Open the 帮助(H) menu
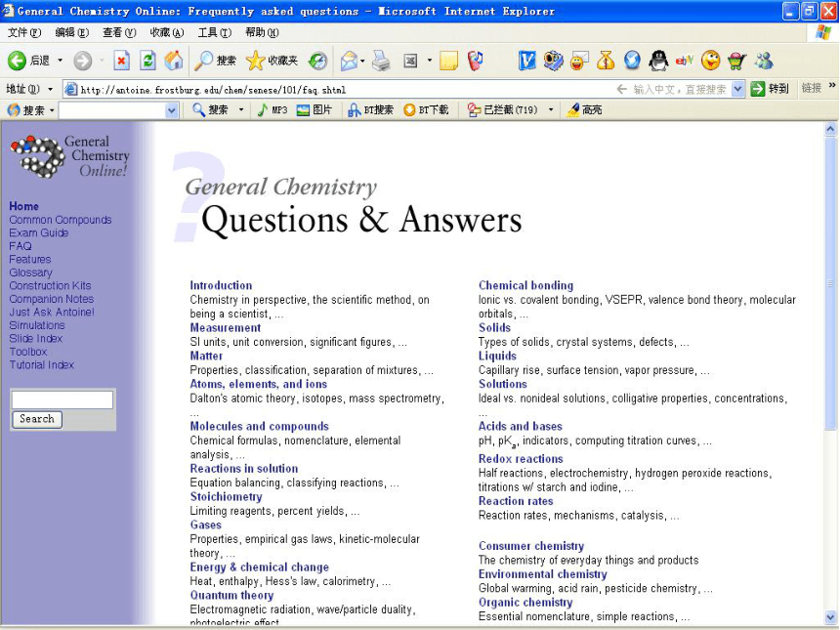The height and width of the screenshot is (630, 840). (x=262, y=32)
